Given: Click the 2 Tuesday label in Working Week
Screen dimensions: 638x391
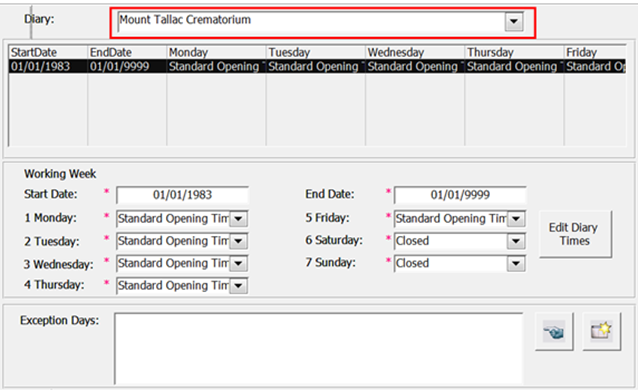Looking at the screenshot, I should click(x=52, y=241).
